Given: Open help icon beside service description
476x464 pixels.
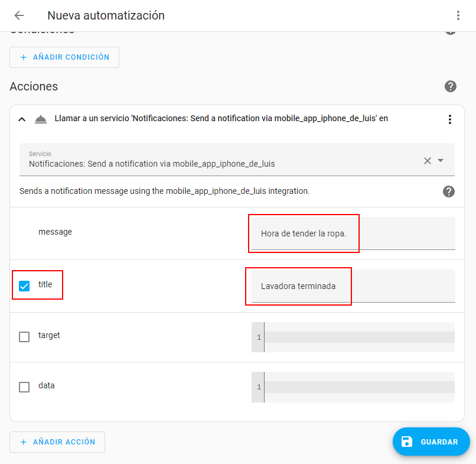Looking at the screenshot, I should pyautogui.click(x=449, y=192).
